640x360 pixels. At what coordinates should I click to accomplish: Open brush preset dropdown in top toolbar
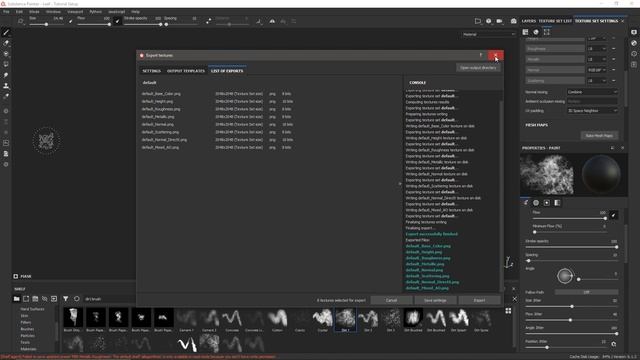(x=21, y=21)
